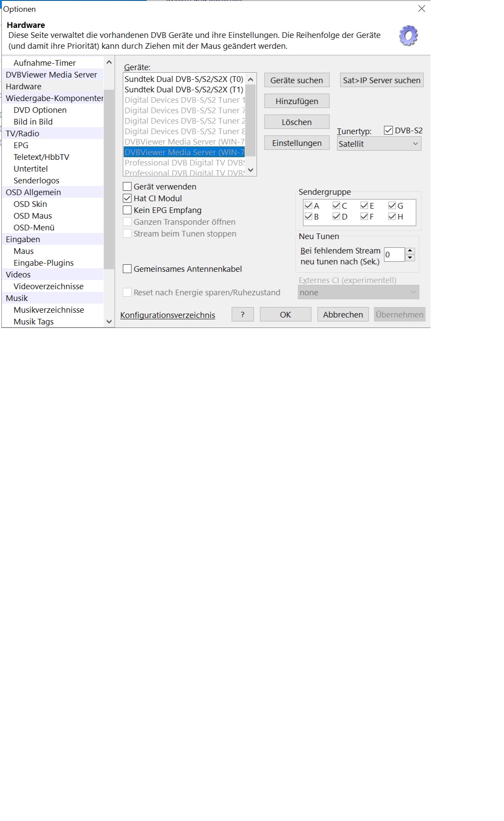This screenshot has width=504, height=821.
Task: Toggle Kein EPG Empfang checkbox
Action: [128, 210]
